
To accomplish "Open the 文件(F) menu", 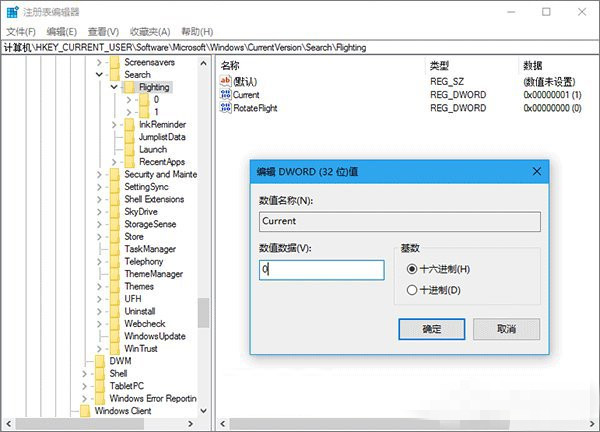I will tap(21, 31).
